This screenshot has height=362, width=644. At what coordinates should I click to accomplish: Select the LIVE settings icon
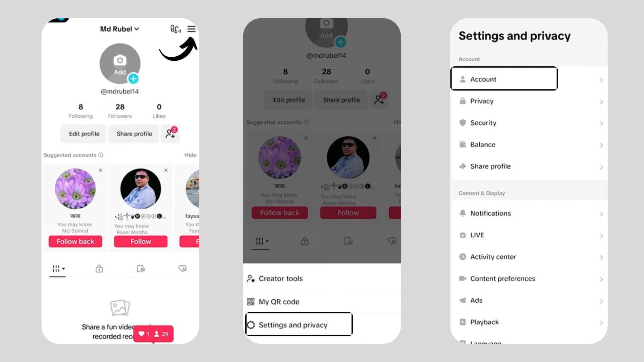pos(462,235)
